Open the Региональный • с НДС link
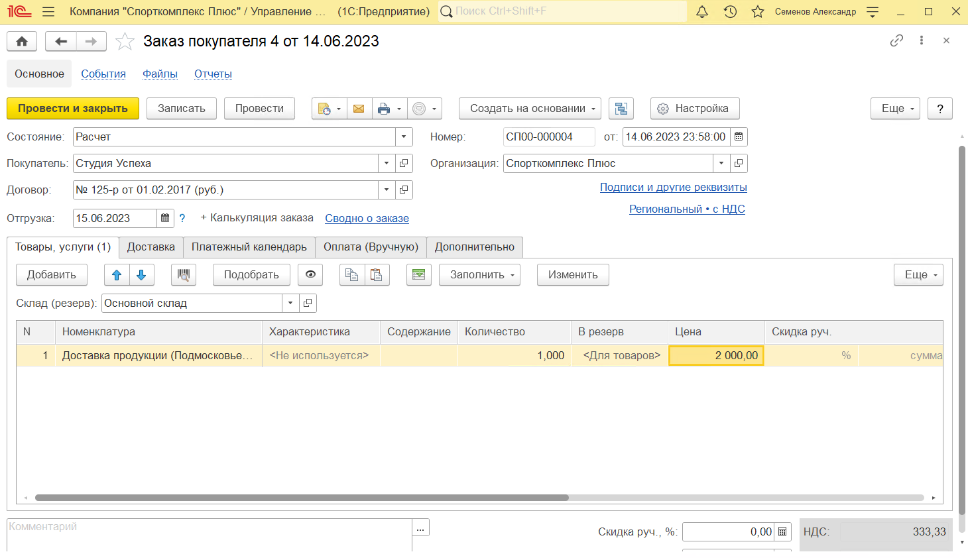This screenshot has width=968, height=560. (687, 209)
